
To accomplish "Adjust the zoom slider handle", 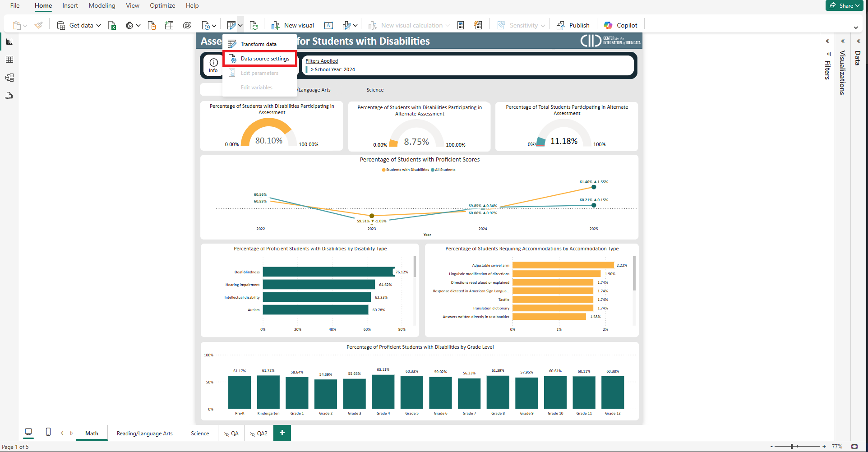I will (792, 447).
